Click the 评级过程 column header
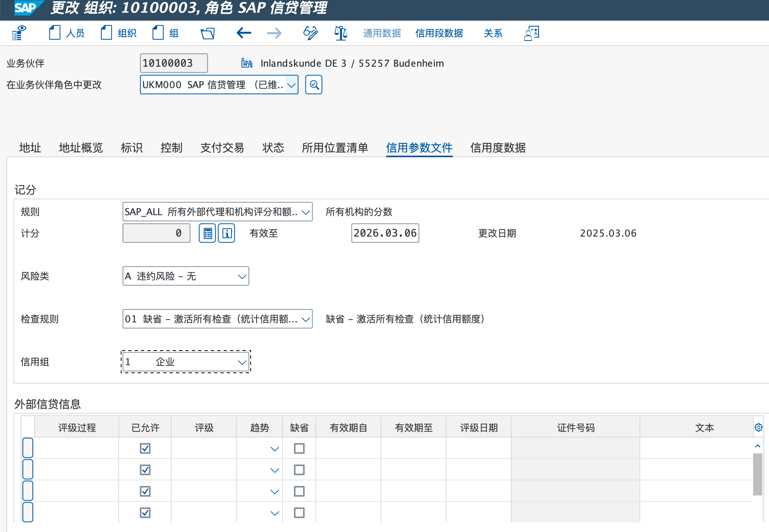The height and width of the screenshot is (532, 769). click(x=77, y=428)
